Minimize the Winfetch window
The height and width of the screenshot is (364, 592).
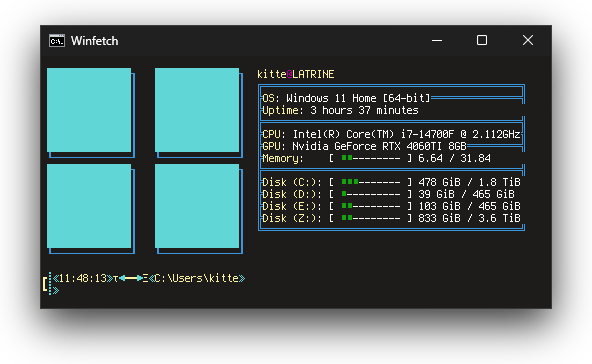click(x=437, y=40)
